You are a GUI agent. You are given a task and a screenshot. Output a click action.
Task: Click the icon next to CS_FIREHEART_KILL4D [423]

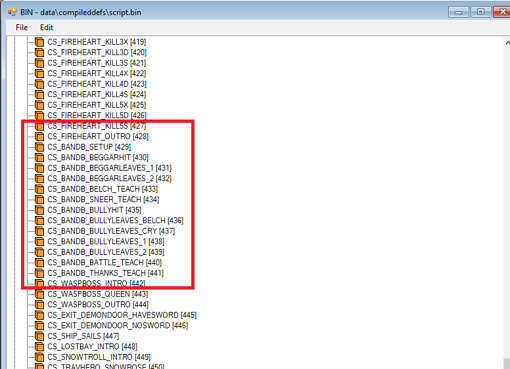tap(39, 84)
